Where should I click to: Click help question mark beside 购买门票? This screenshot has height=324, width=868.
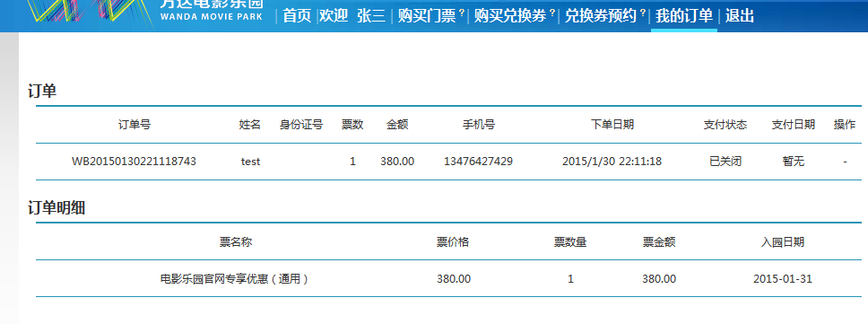(x=462, y=13)
